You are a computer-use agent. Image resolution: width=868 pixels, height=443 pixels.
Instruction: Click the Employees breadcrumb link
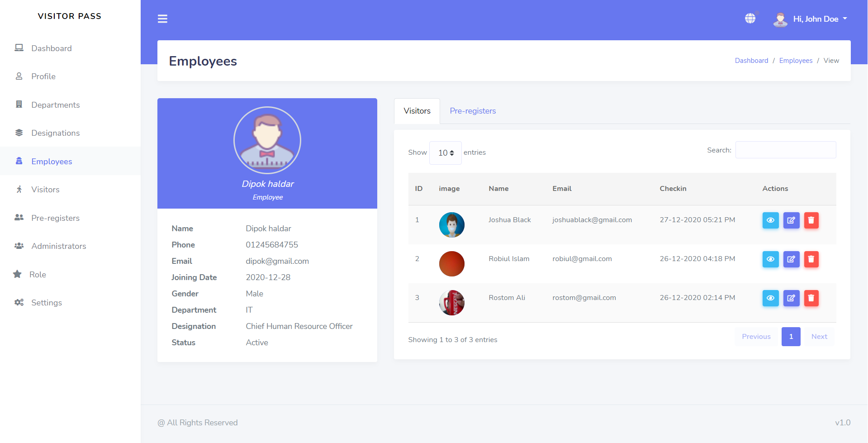796,60
